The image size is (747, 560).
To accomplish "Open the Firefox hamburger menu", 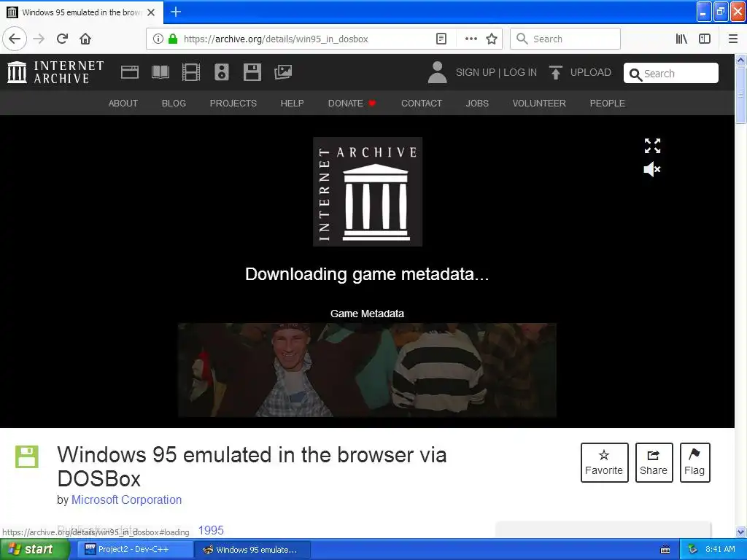I will point(733,39).
